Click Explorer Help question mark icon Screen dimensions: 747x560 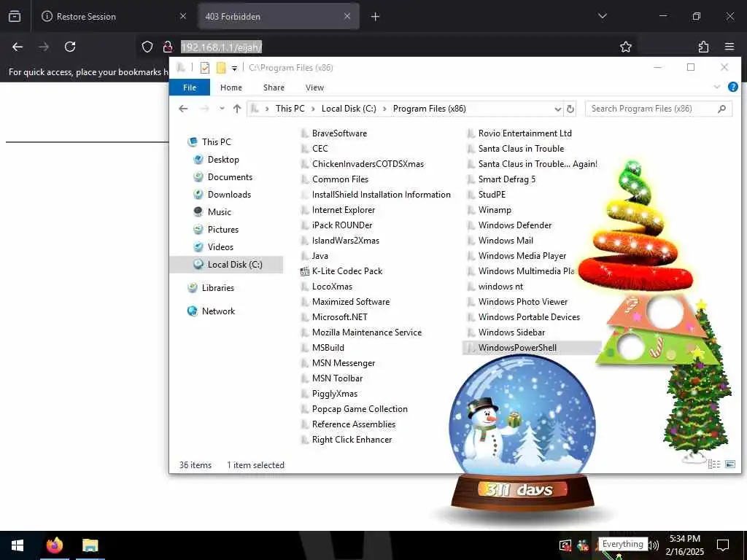[732, 87]
